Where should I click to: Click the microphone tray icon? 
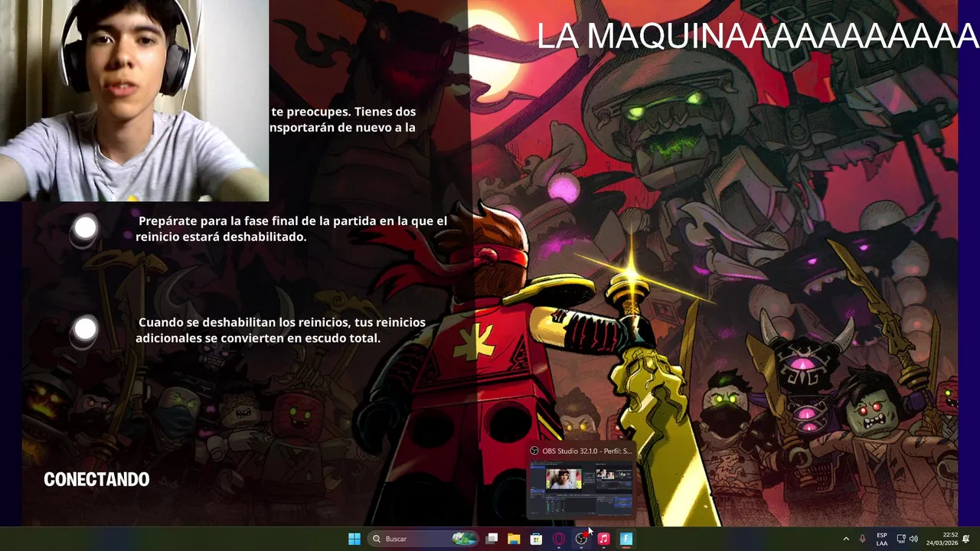[863, 539]
